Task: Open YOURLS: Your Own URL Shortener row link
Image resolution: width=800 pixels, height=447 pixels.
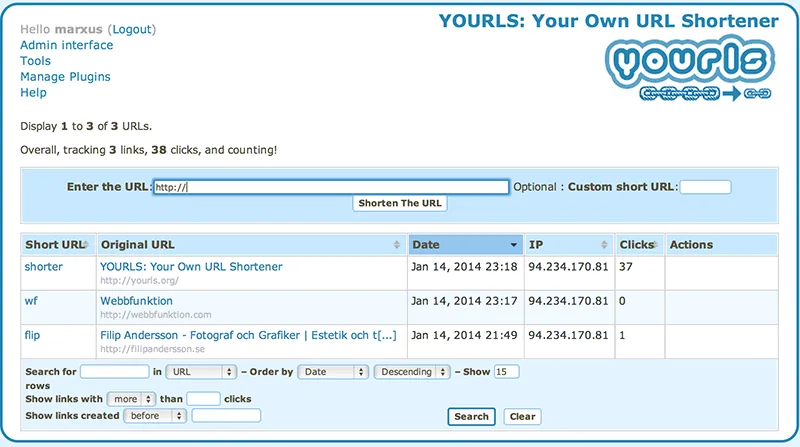Action: pos(191,267)
